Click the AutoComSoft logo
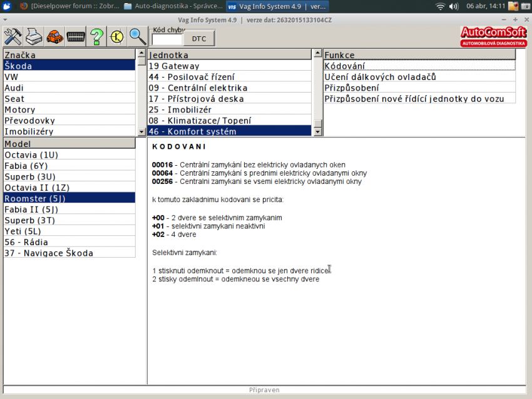This screenshot has width=532, height=399. point(493,37)
